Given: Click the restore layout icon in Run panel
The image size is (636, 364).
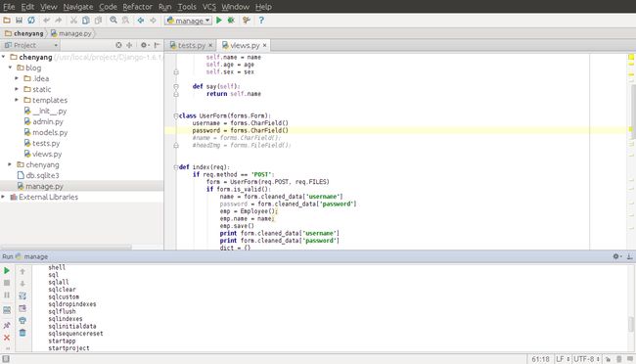Looking at the screenshot, I should tap(7, 310).
